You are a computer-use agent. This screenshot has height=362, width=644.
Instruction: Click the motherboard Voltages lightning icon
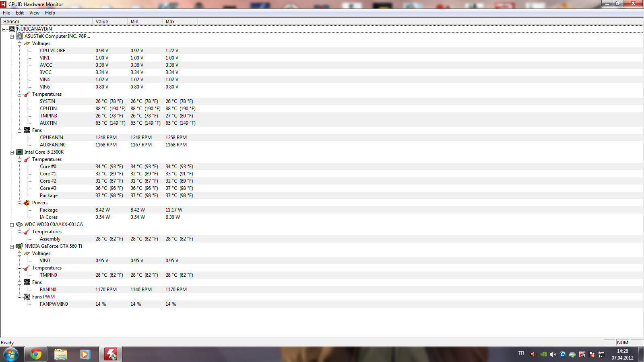pyautogui.click(x=27, y=43)
